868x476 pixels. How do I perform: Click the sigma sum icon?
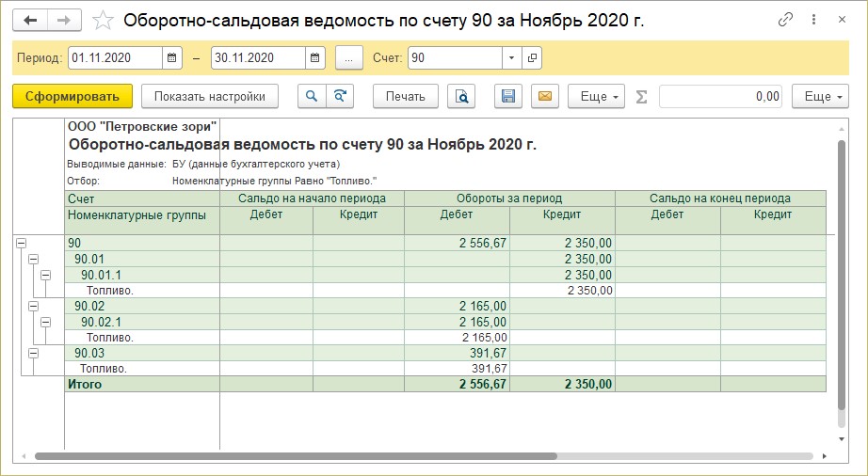642,97
